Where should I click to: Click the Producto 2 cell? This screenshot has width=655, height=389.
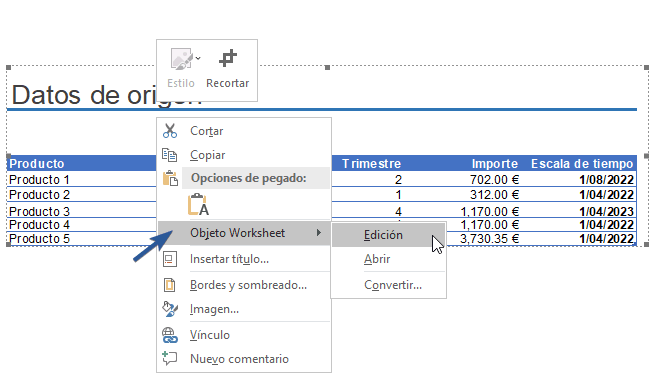click(39, 195)
